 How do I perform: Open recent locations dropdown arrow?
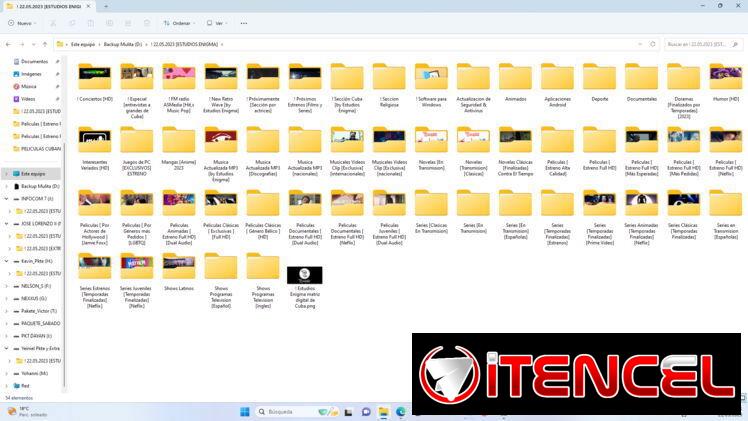[33, 44]
